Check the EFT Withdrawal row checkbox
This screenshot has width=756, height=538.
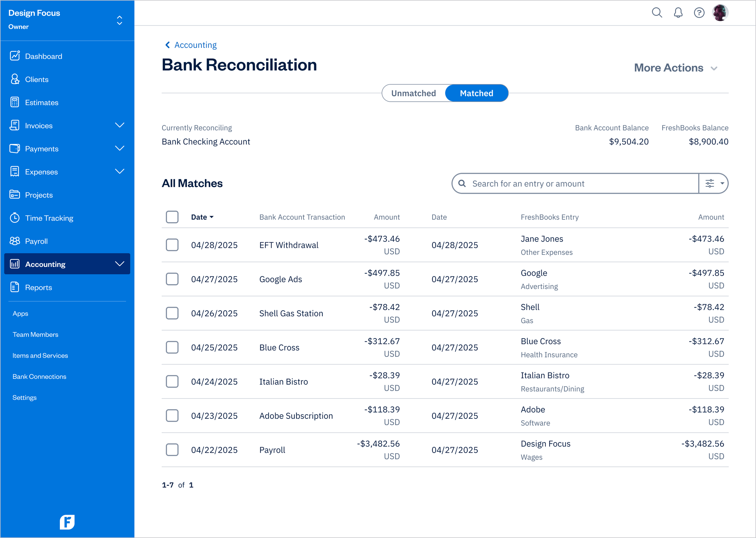(172, 245)
